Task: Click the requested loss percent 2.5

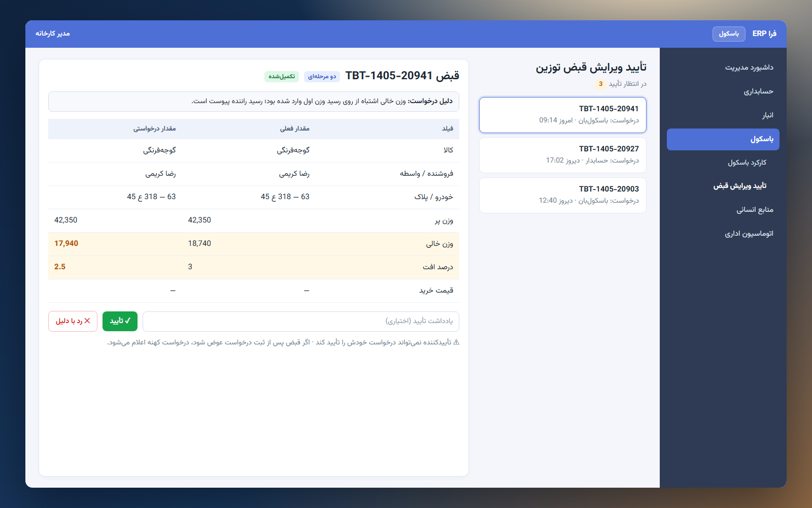Action: tap(60, 267)
